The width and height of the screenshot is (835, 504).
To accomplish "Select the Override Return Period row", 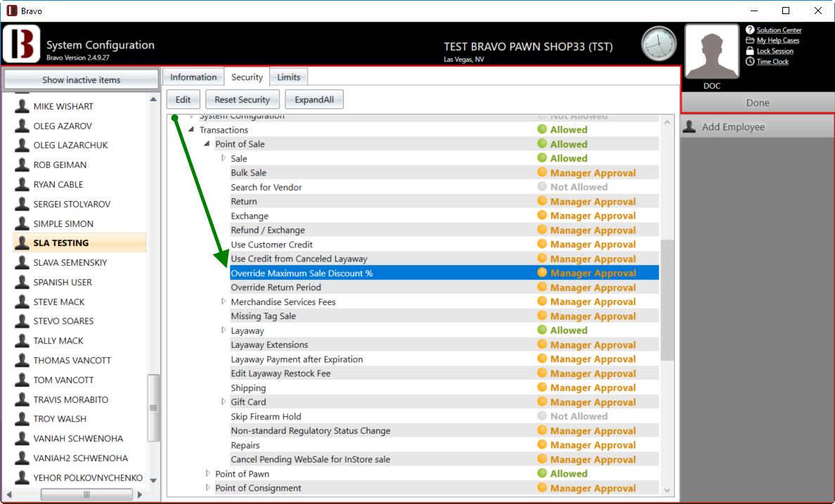I will pos(444,287).
